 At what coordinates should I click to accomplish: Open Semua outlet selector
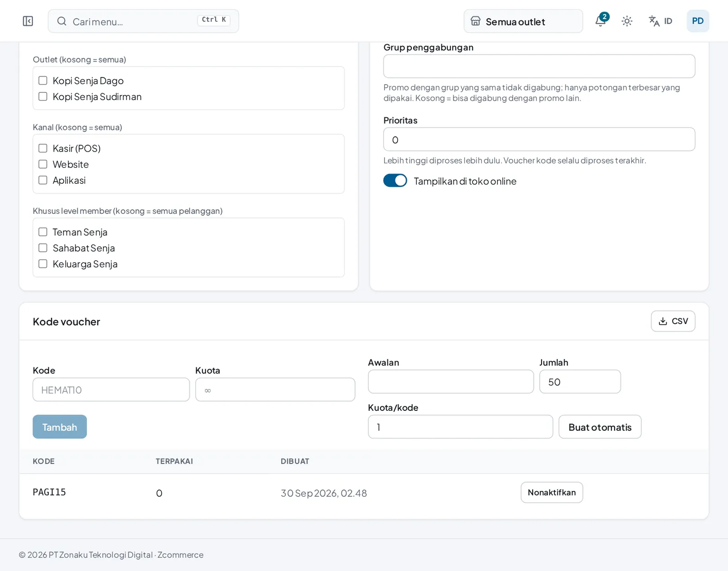pos(523,21)
